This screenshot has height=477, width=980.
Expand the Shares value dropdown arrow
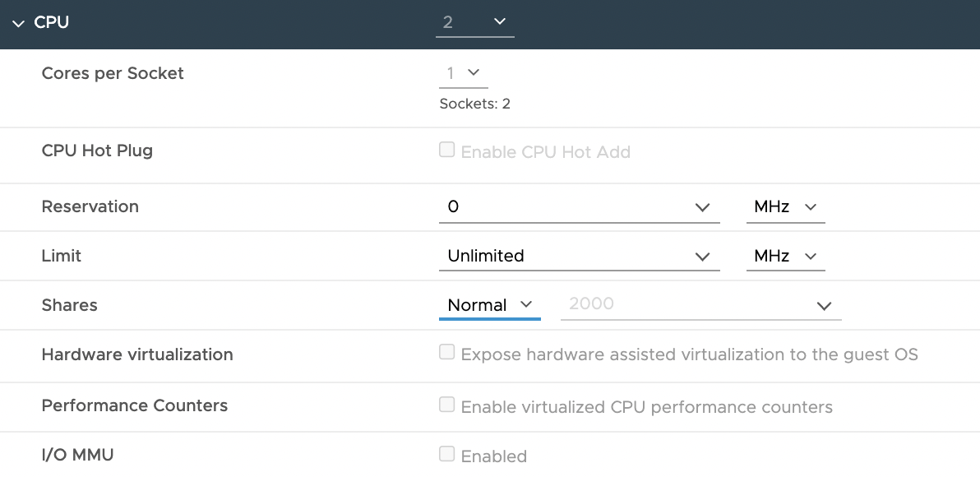pyautogui.click(x=825, y=306)
